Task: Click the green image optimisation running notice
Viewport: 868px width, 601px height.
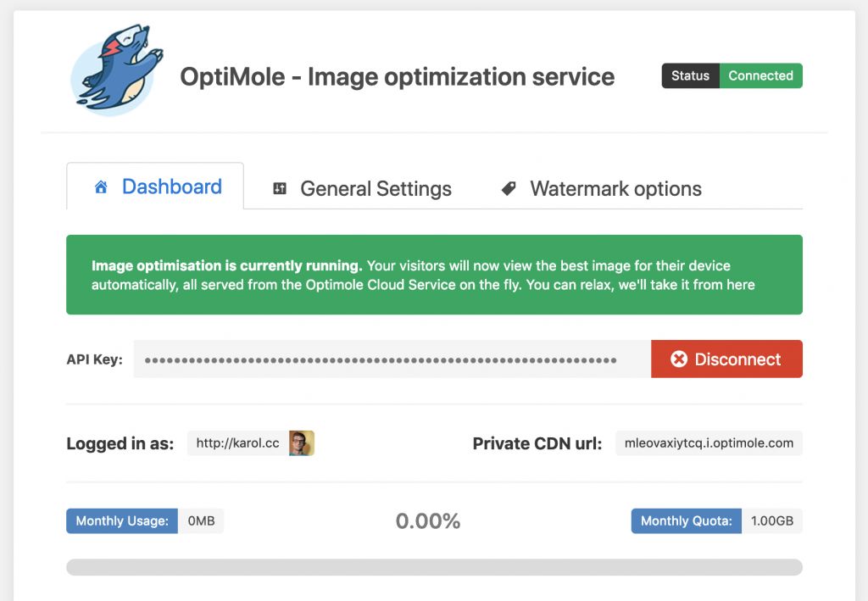Action: pos(434,275)
